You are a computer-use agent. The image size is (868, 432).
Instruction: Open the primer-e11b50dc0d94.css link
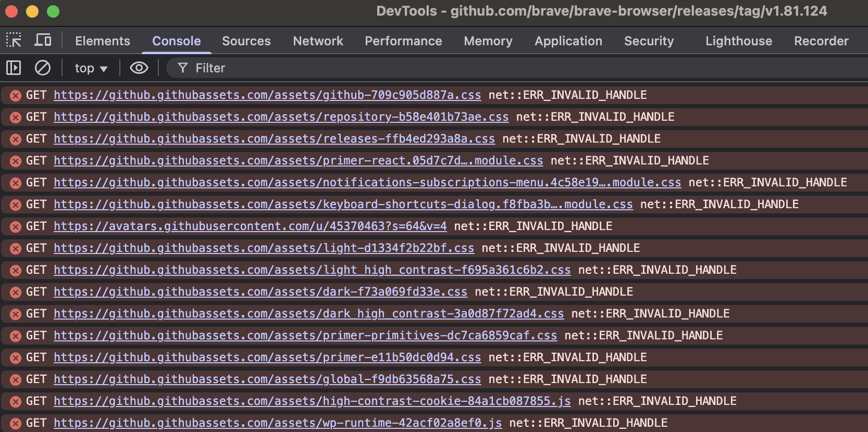coord(267,358)
